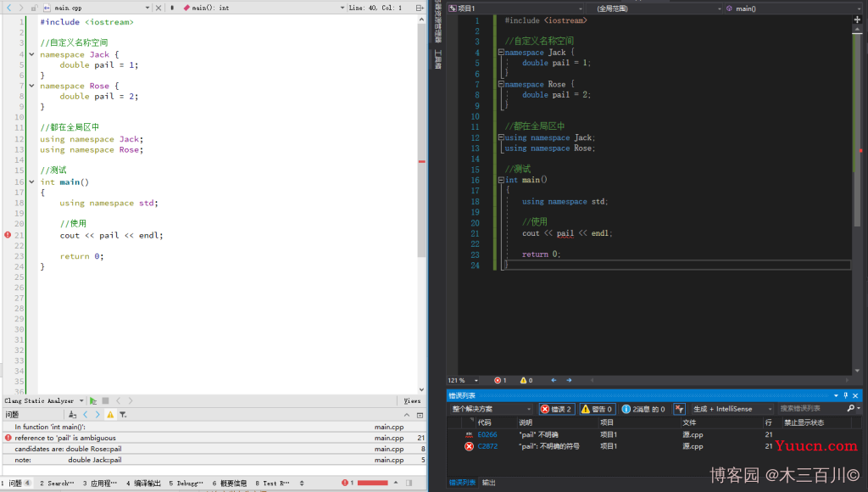The height and width of the screenshot is (492, 868).
Task: Open the main() member dropdown in Visual Studio
Action: [793, 8]
